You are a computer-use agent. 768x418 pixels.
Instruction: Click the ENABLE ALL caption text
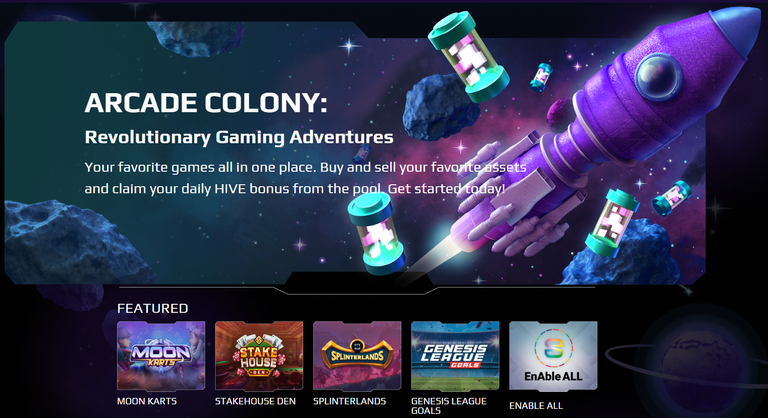[536, 406]
